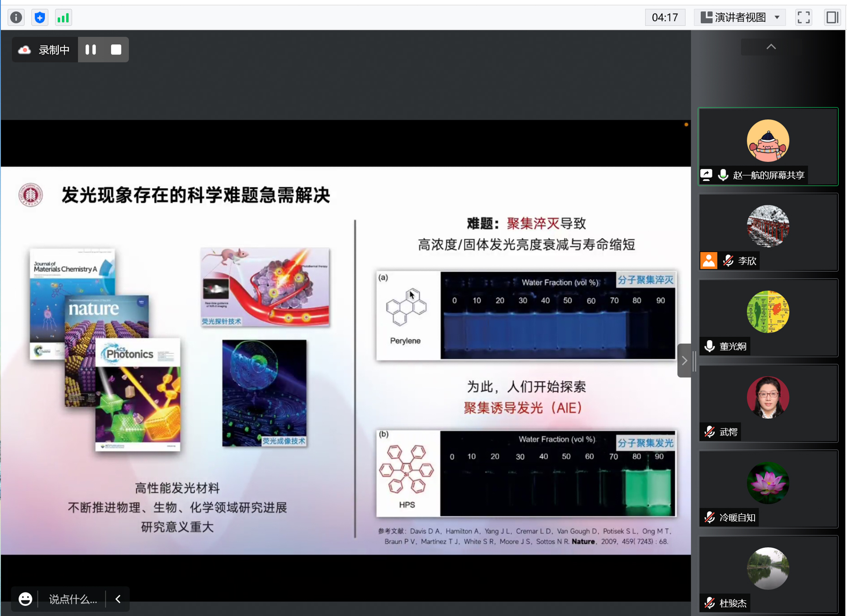Toggle 武愕's muted microphone icon
Screen dimensions: 847x616
tap(709, 432)
